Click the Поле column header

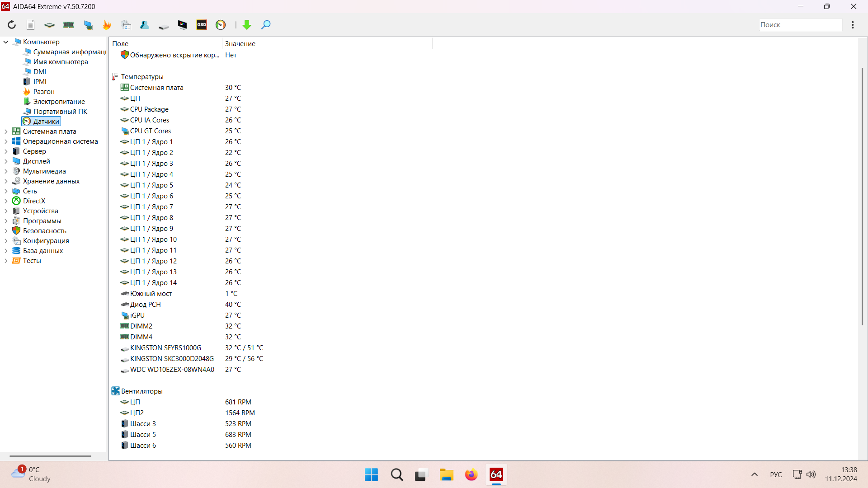pos(120,44)
